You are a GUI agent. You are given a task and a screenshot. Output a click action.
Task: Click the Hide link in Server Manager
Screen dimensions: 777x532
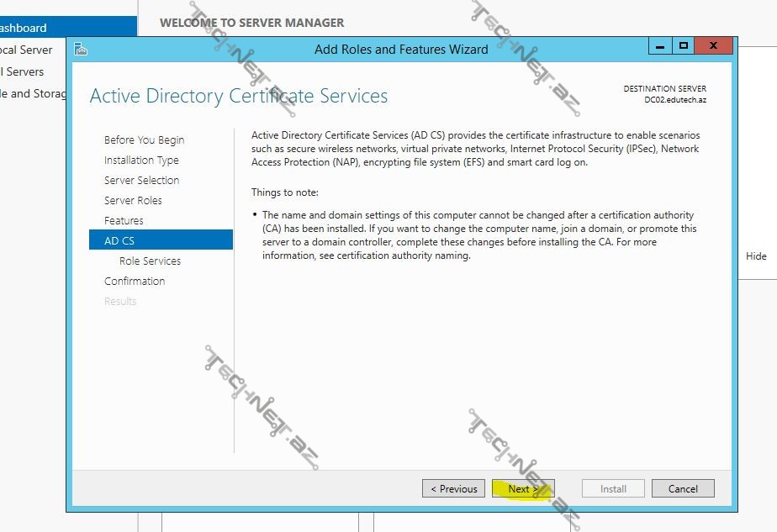756,256
